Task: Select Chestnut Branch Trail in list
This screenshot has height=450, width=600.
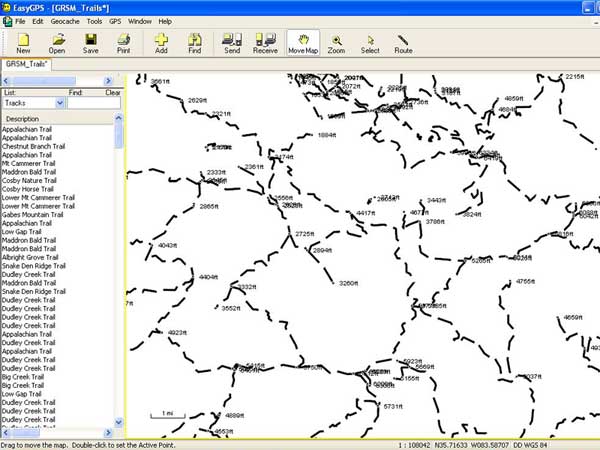Action: pyautogui.click(x=34, y=146)
